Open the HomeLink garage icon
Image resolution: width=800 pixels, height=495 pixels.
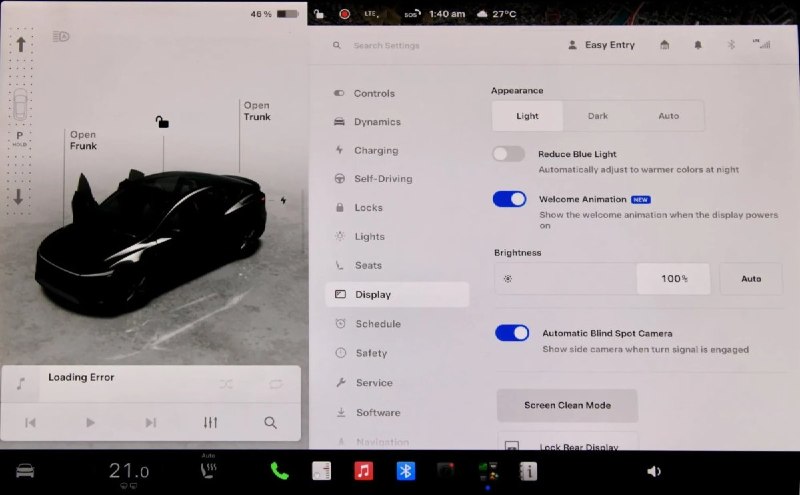tap(664, 45)
